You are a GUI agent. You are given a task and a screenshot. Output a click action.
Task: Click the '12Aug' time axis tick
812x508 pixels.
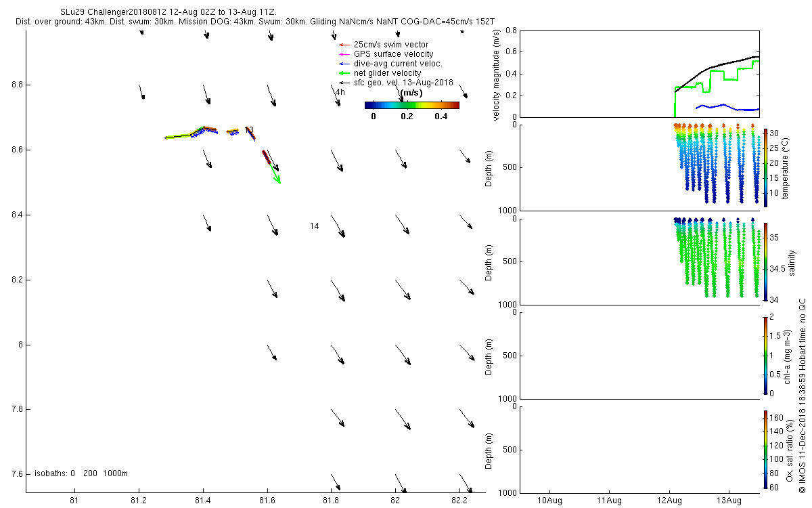tap(669, 501)
